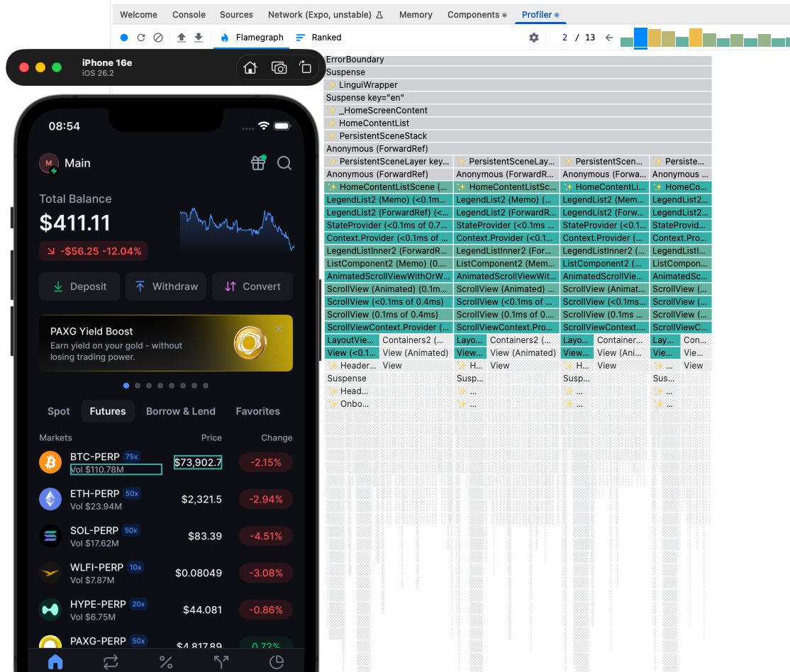Tap the SOL-PERP -4.51% change badge
The width and height of the screenshot is (790, 672).
click(x=266, y=536)
